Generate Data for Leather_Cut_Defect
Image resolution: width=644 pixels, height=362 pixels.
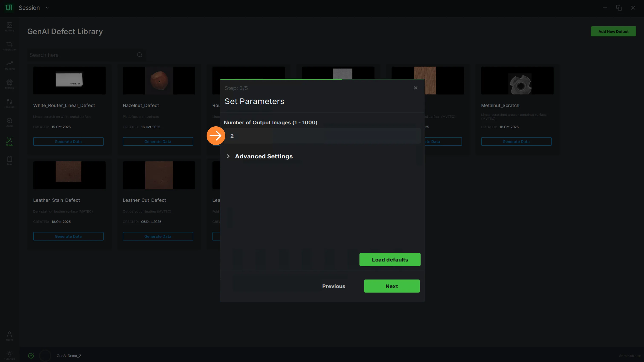(x=158, y=237)
